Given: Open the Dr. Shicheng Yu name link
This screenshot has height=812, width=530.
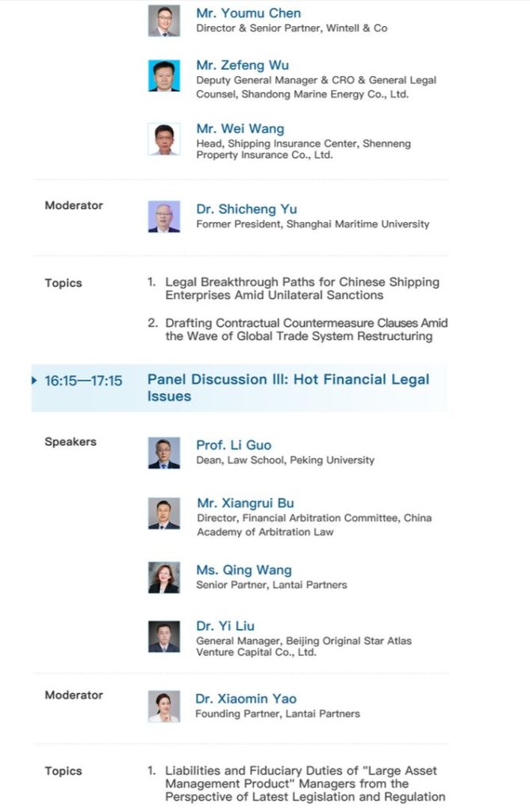Looking at the screenshot, I should pos(247,209).
